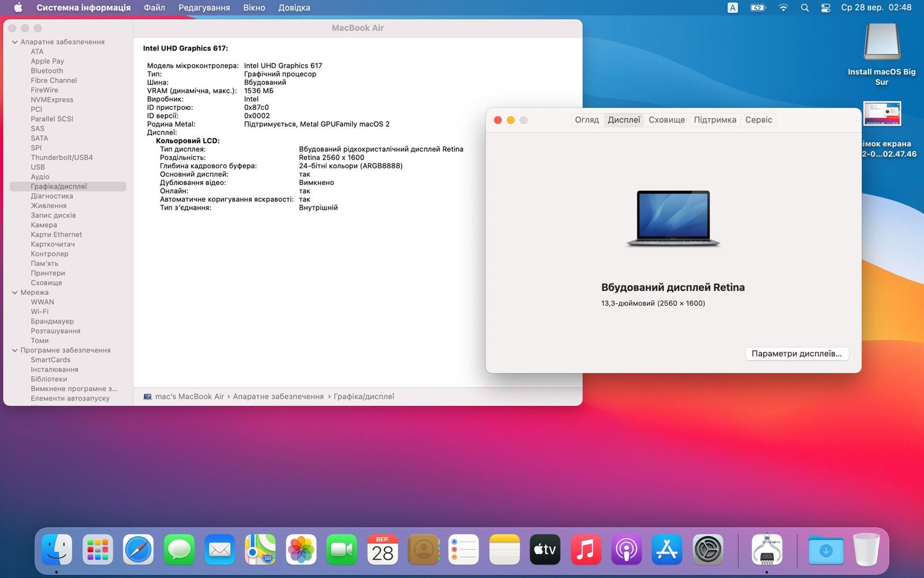This screenshot has height=578, width=924.
Task: Click Апаратне забезпечення in path bar
Action: 278,397
